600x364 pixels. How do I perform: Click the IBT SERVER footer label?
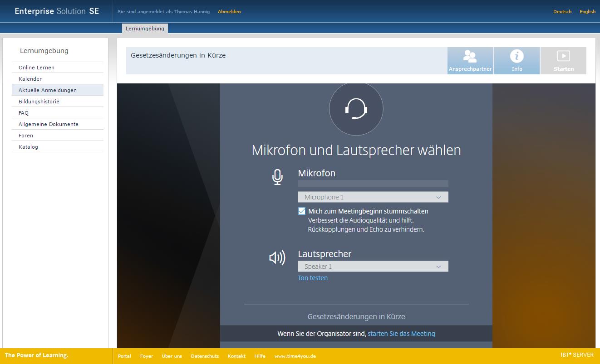tap(577, 355)
